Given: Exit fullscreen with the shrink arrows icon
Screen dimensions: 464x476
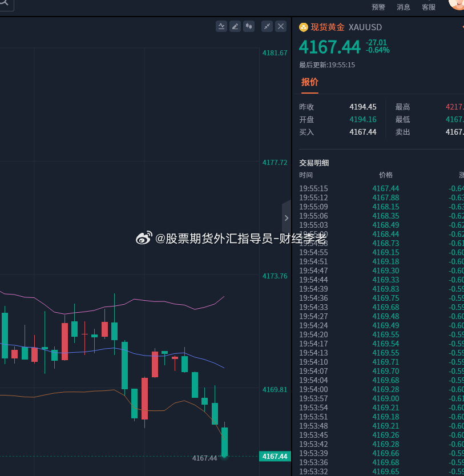Looking at the screenshot, I should pyautogui.click(x=267, y=26).
